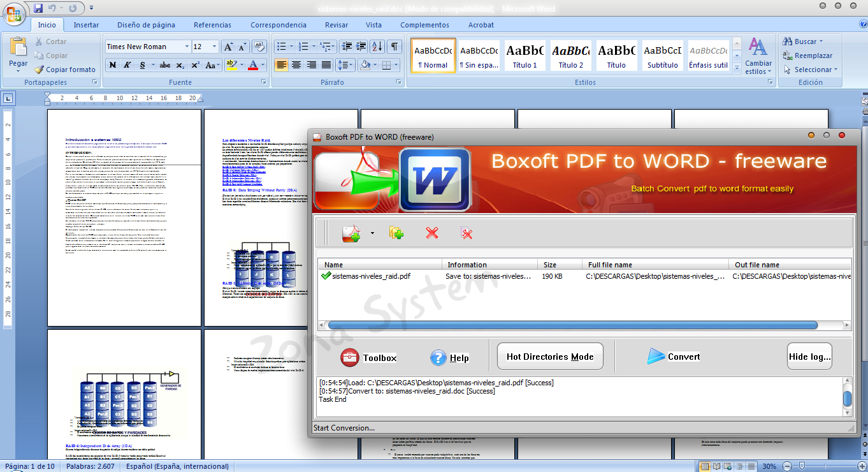Image resolution: width=868 pixels, height=472 pixels.
Task: Center the text alignment
Action: point(296,65)
